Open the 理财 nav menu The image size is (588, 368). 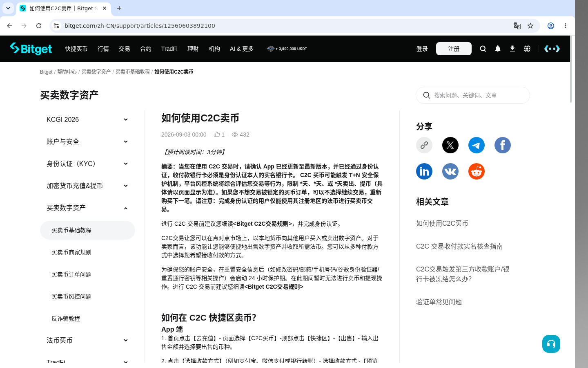pos(193,49)
